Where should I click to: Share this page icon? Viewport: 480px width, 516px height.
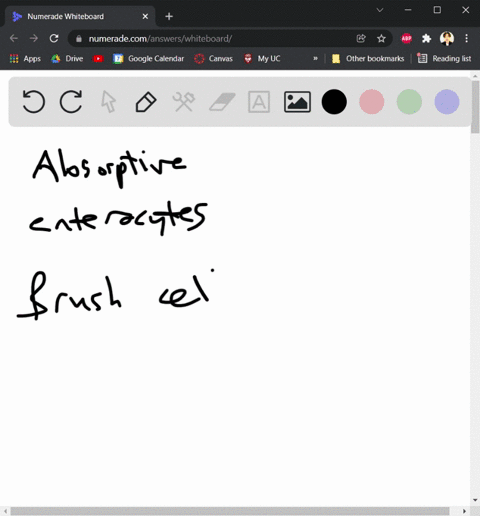point(361,39)
